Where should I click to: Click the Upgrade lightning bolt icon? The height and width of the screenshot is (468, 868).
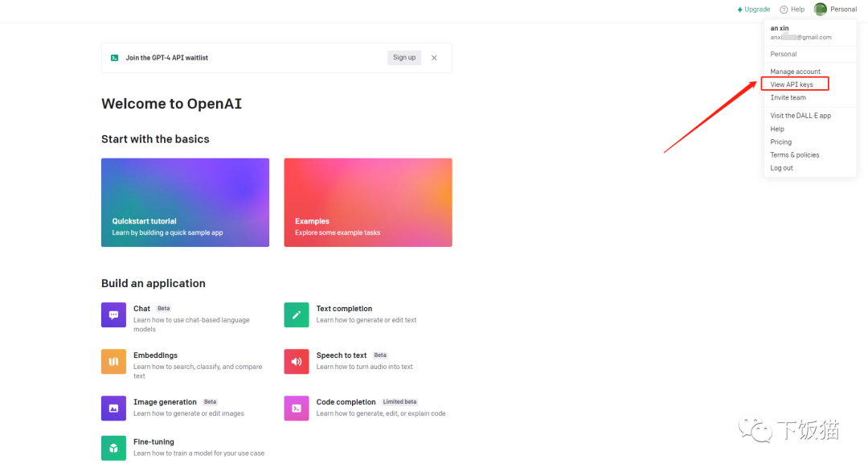click(x=739, y=10)
